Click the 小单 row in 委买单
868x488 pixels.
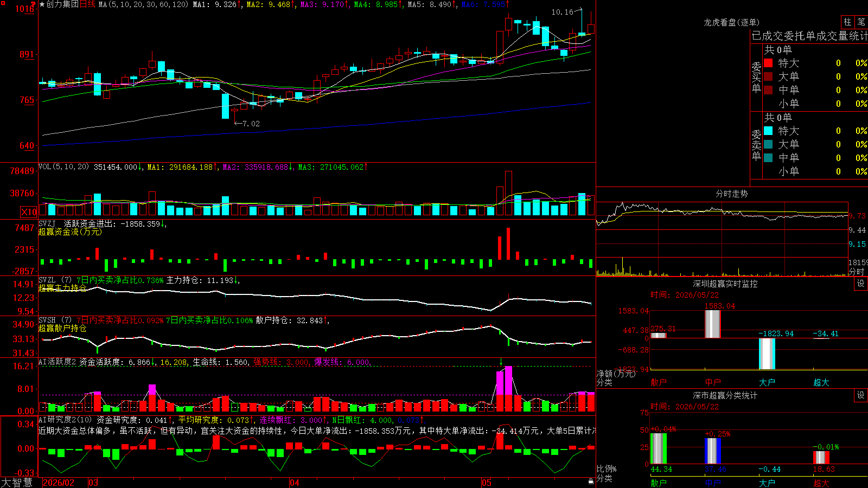[815, 104]
